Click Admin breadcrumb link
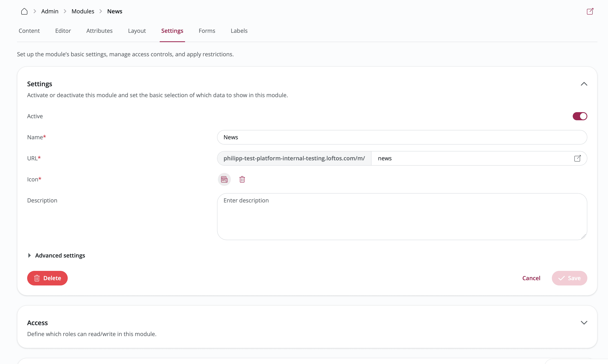The height and width of the screenshot is (364, 608). click(50, 11)
